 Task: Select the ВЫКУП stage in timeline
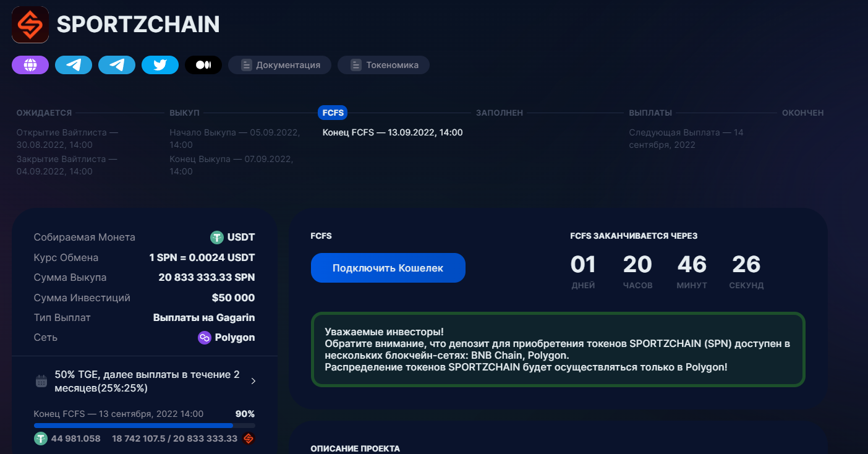pos(184,113)
